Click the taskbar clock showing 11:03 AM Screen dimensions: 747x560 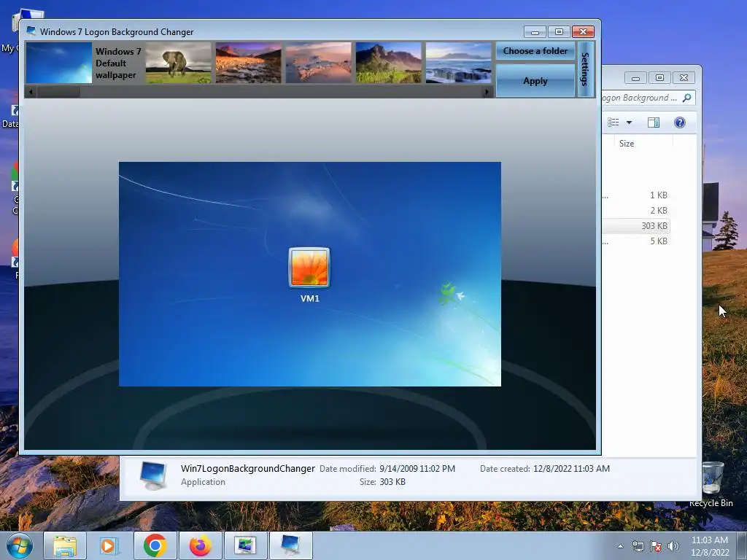pos(710,546)
